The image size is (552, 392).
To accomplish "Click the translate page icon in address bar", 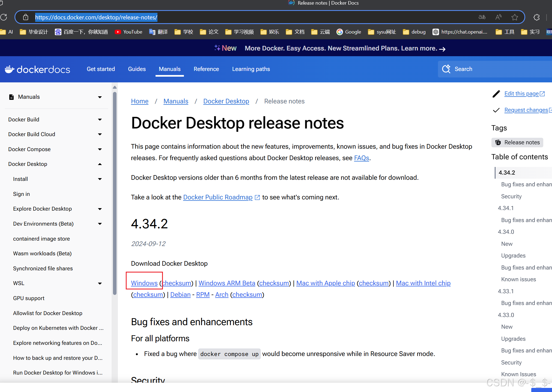I will click(482, 17).
